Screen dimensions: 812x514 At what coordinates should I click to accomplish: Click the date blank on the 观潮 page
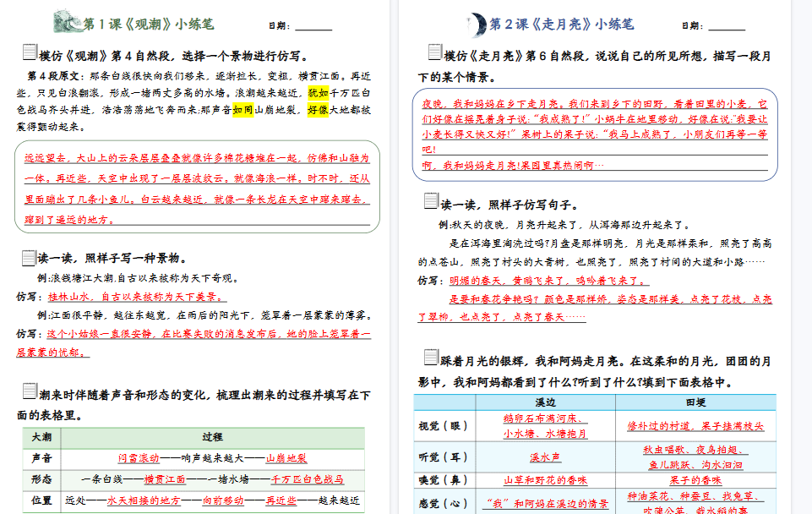(313, 26)
